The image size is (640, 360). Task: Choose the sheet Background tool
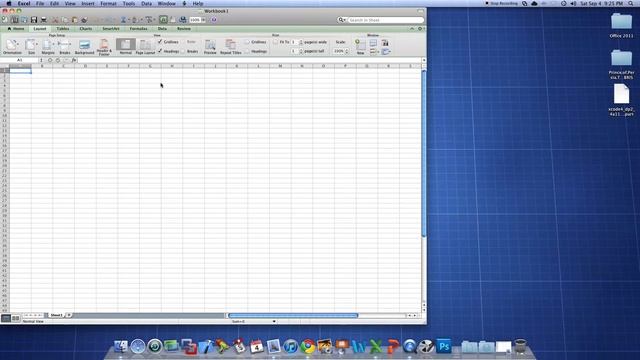84,46
